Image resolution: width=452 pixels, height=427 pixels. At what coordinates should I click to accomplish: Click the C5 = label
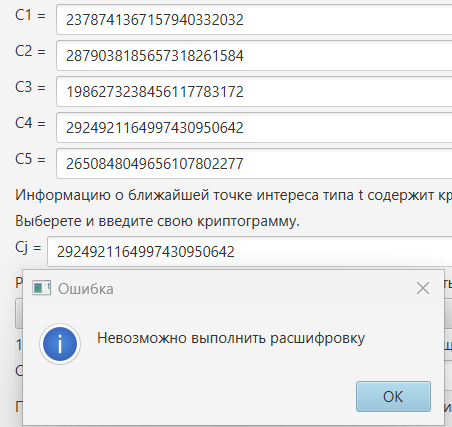[x=30, y=159]
